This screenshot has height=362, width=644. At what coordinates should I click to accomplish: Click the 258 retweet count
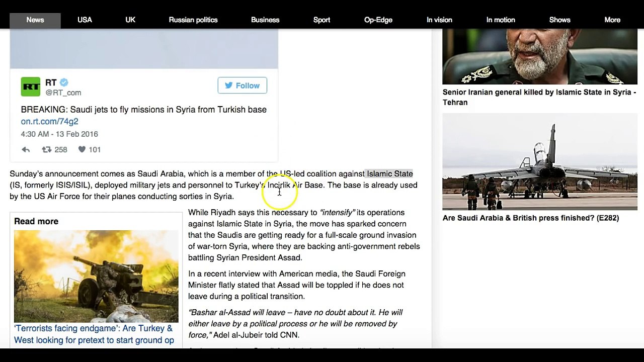point(61,149)
